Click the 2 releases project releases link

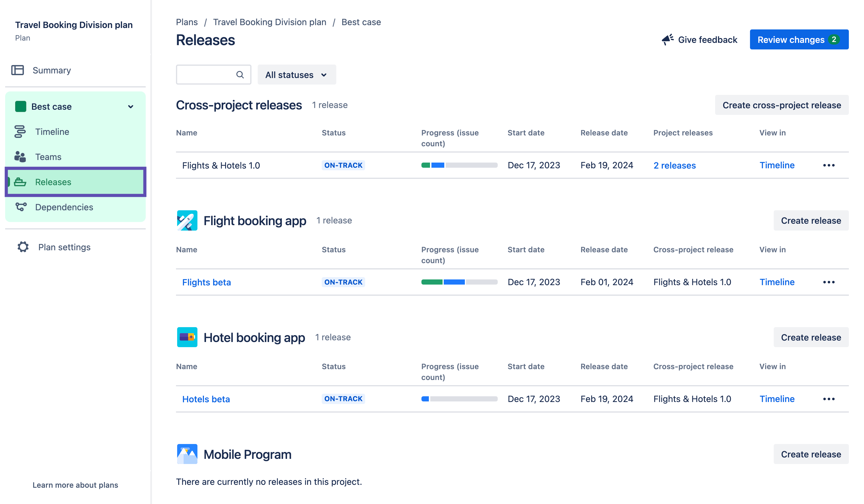[x=674, y=165]
